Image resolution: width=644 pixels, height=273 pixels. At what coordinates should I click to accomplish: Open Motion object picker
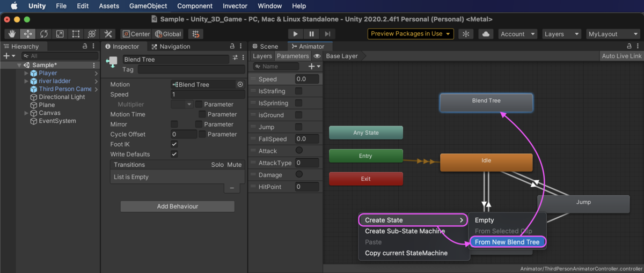240,85
